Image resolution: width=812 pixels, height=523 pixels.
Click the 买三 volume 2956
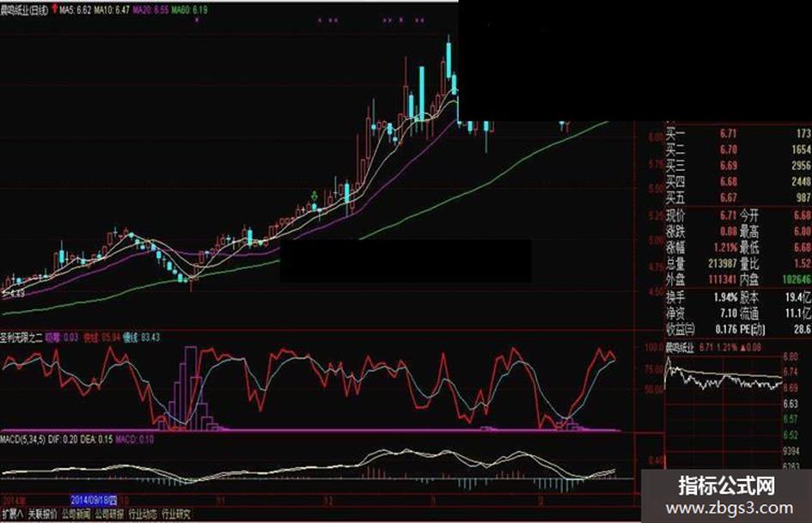click(x=801, y=166)
